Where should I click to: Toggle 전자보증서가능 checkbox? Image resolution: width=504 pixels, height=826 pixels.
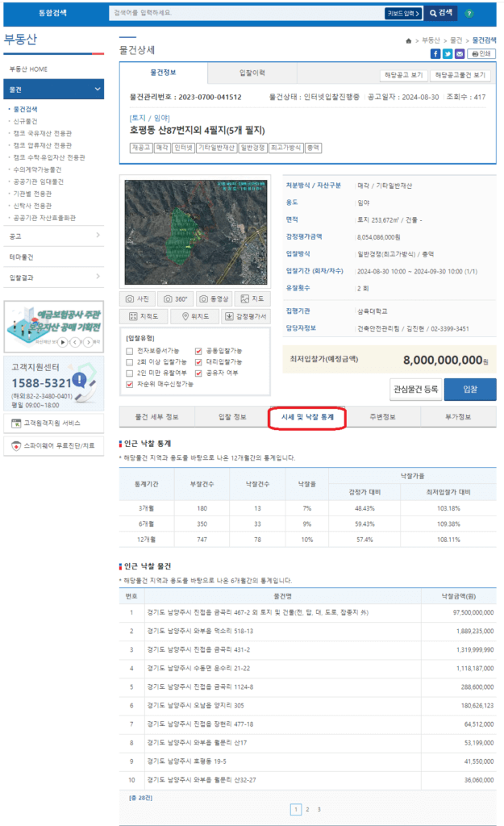tap(130, 351)
